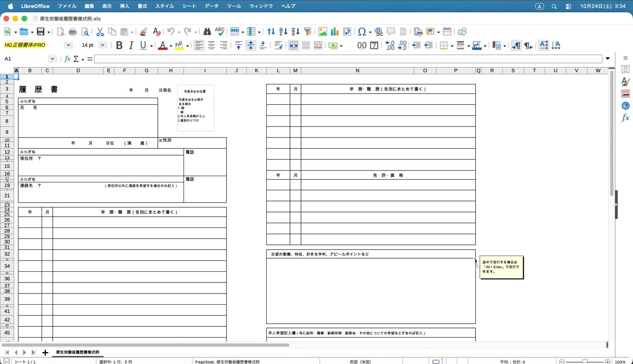Toggle Italic formatting
This screenshot has width=633, height=364.
pos(131,45)
